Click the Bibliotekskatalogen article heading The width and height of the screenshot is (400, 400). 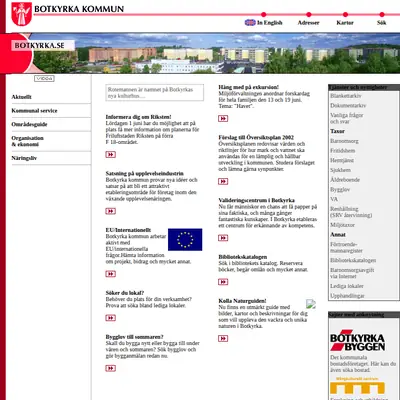[x=243, y=257]
